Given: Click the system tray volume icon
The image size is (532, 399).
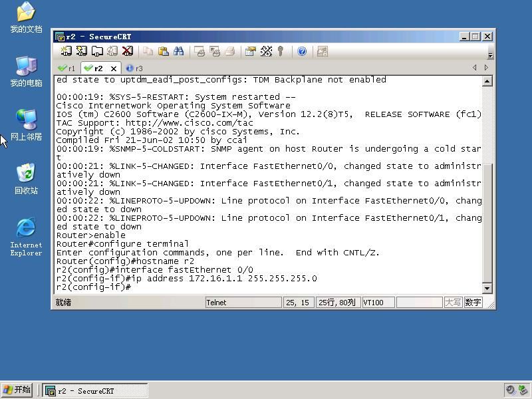Looking at the screenshot, I should pyautogui.click(x=510, y=390).
